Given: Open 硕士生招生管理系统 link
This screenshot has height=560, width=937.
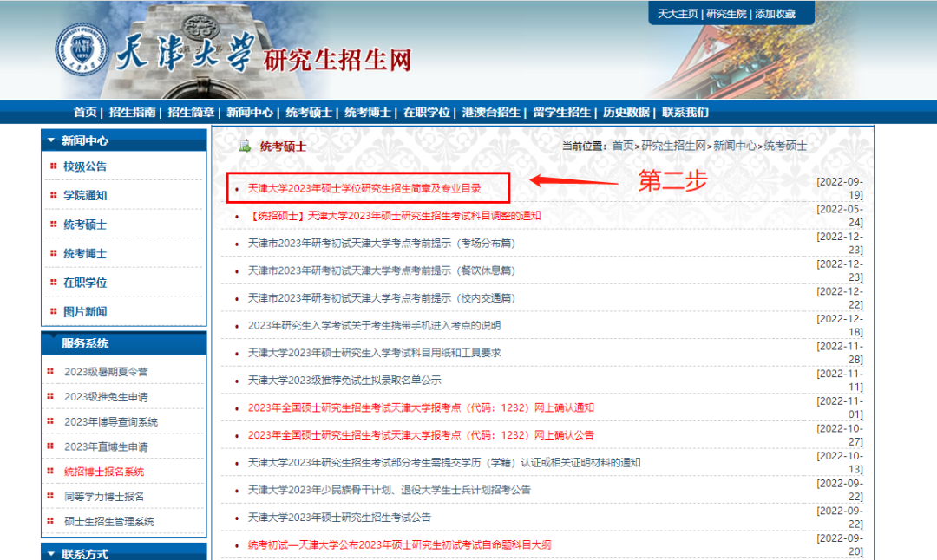Looking at the screenshot, I should [109, 521].
